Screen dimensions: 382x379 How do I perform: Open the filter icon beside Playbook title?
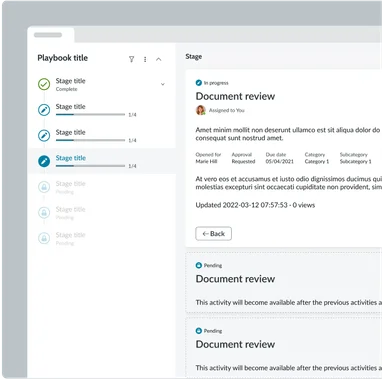(131, 59)
